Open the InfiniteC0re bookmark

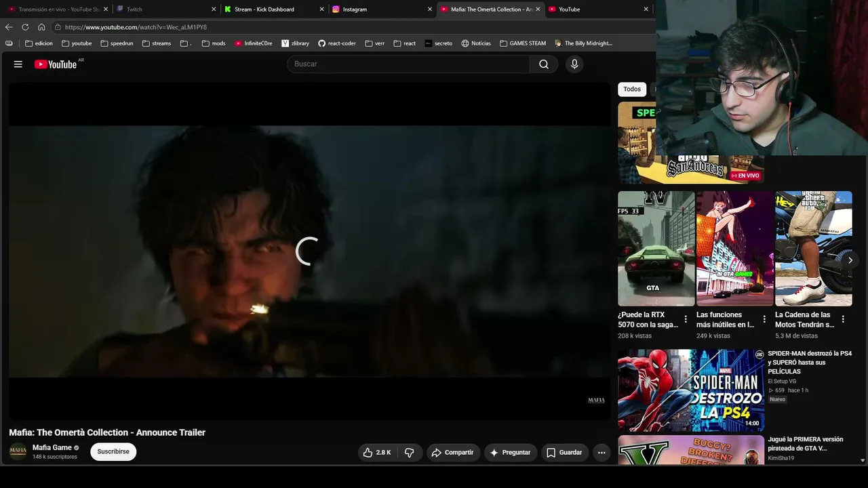(x=254, y=43)
